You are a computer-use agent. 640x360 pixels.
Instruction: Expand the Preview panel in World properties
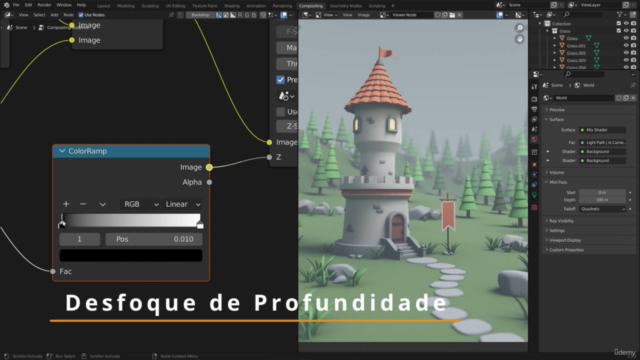pos(590,110)
